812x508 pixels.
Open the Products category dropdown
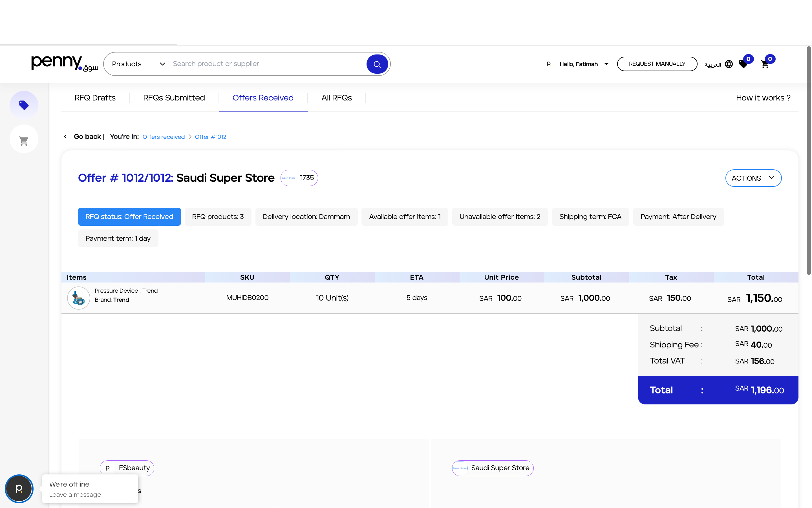point(139,64)
